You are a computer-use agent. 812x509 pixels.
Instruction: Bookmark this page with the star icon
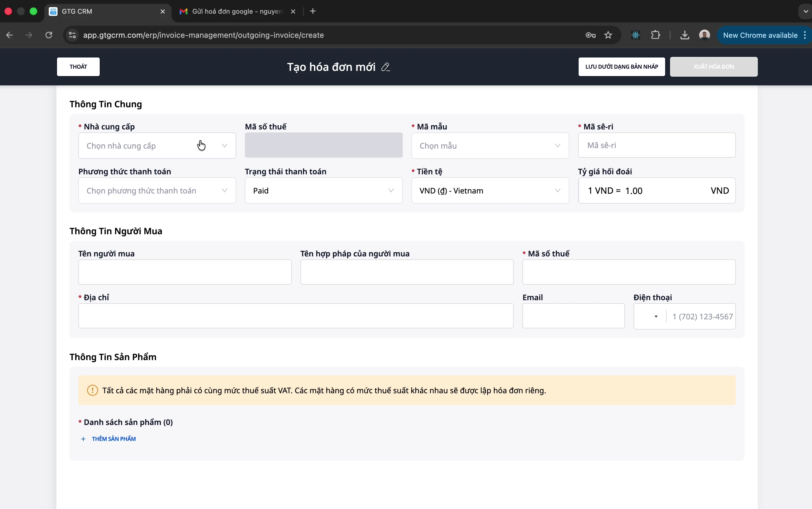[608, 35]
